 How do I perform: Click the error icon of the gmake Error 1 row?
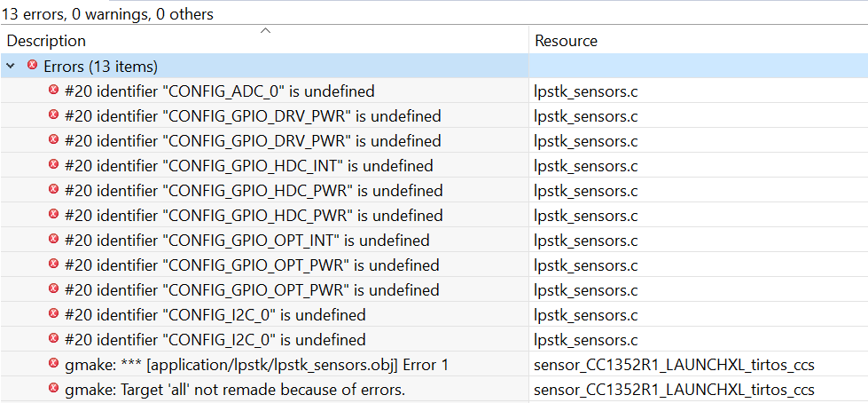click(x=53, y=364)
